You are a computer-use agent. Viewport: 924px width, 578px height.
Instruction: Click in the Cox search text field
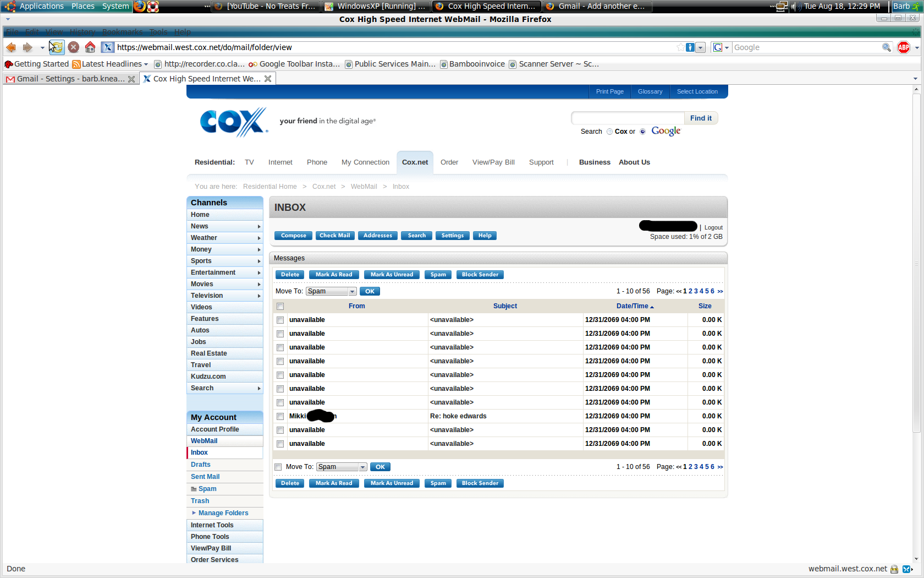coord(628,118)
